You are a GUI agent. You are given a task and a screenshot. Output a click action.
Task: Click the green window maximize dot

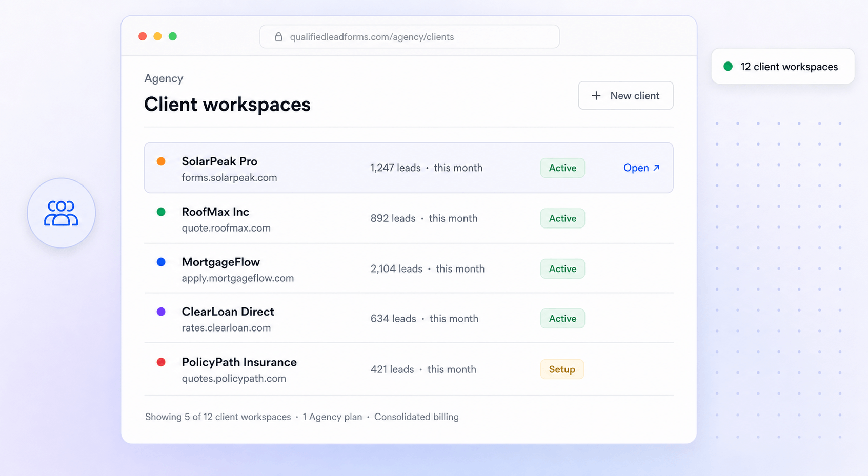coord(173,36)
